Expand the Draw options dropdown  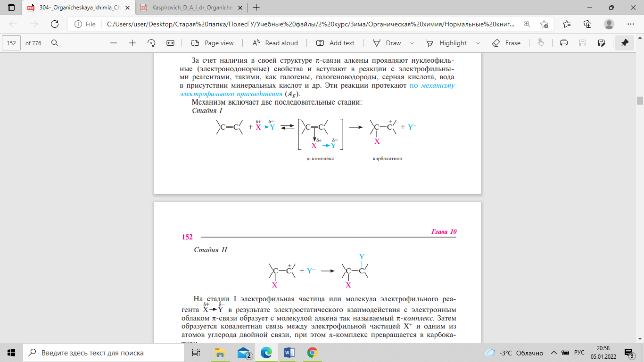412,43
